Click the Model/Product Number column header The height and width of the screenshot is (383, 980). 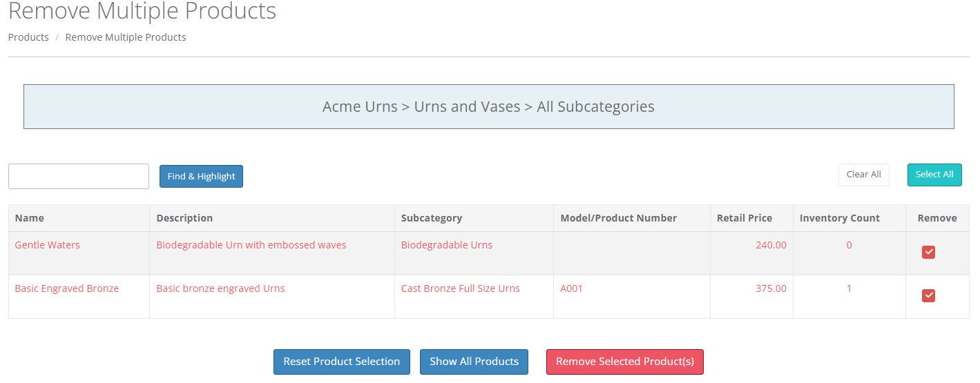click(618, 218)
